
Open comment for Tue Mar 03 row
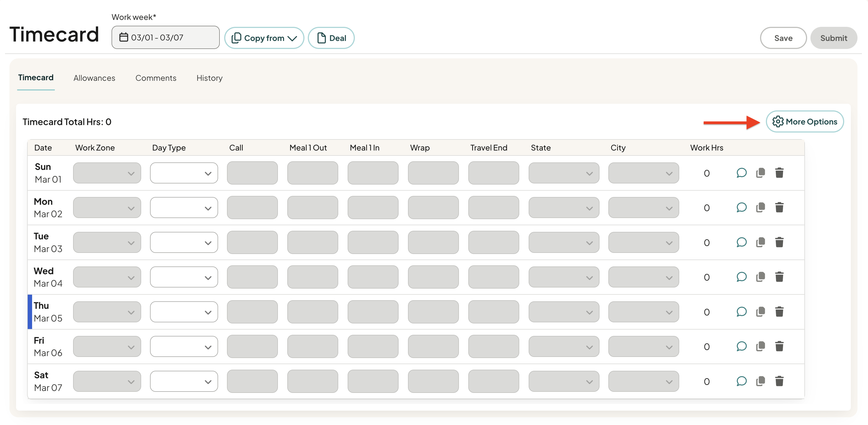741,242
